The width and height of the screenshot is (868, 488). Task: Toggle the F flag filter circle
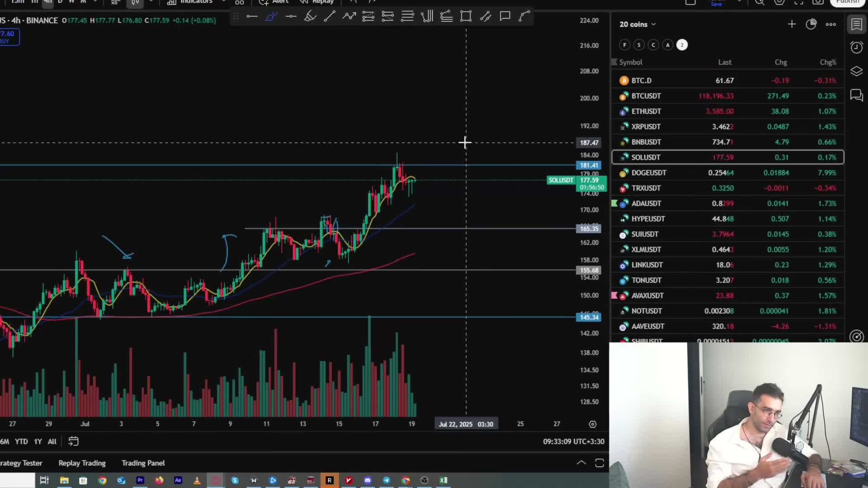624,45
